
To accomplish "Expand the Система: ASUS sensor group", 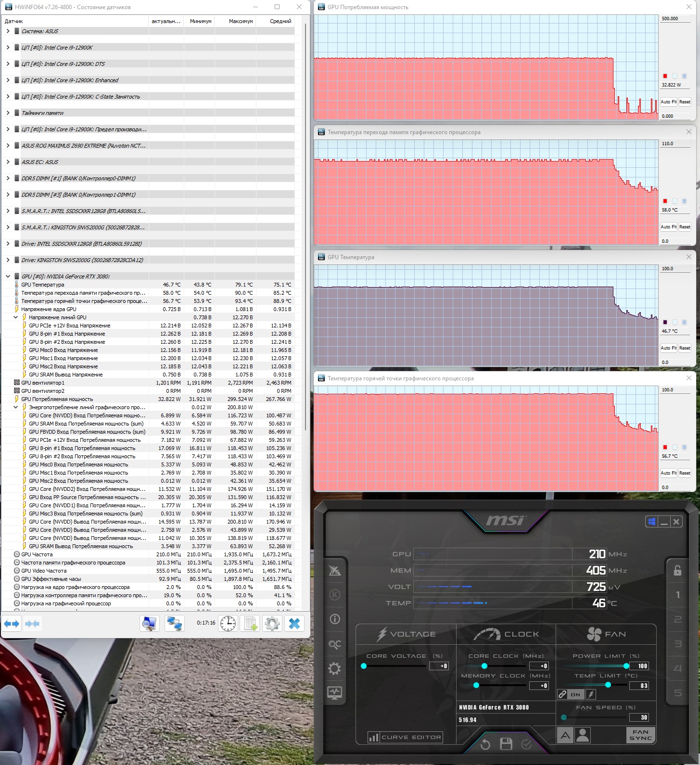I will (x=8, y=31).
